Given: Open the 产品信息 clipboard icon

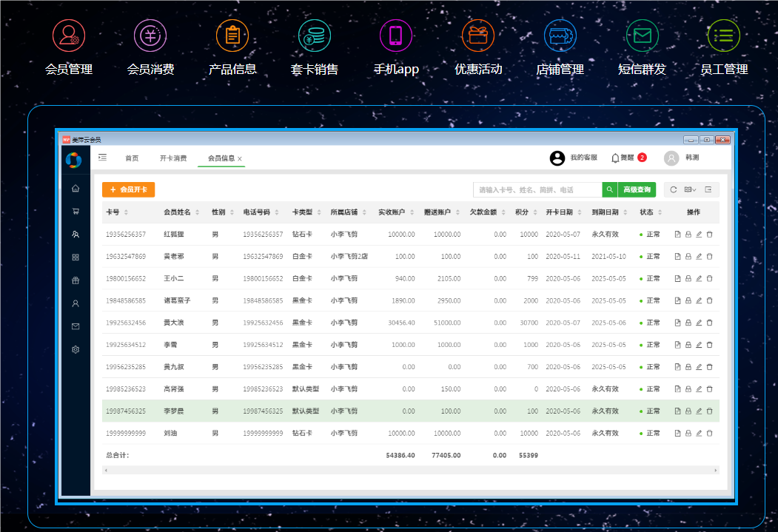Looking at the screenshot, I should [232, 36].
